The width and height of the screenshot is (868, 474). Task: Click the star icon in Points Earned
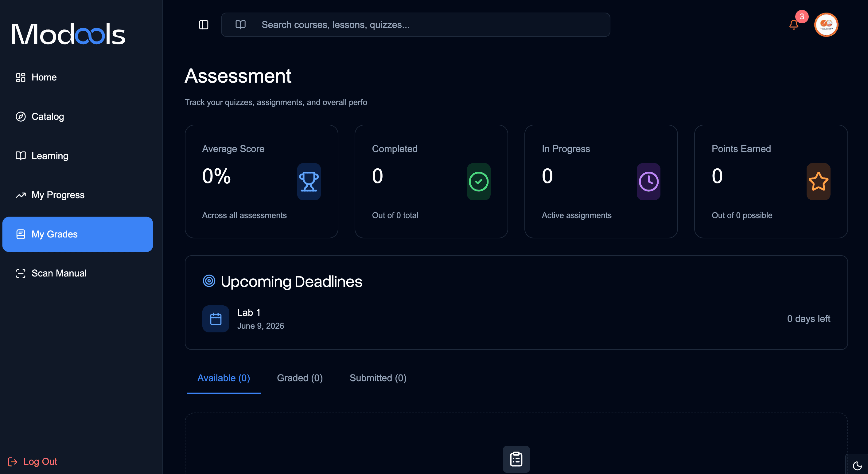(x=818, y=182)
